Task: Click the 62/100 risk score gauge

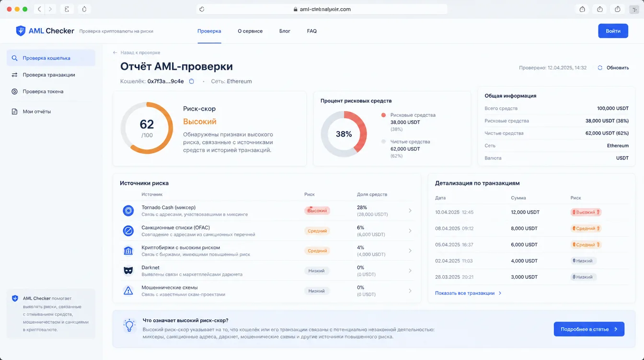Action: pos(147,128)
